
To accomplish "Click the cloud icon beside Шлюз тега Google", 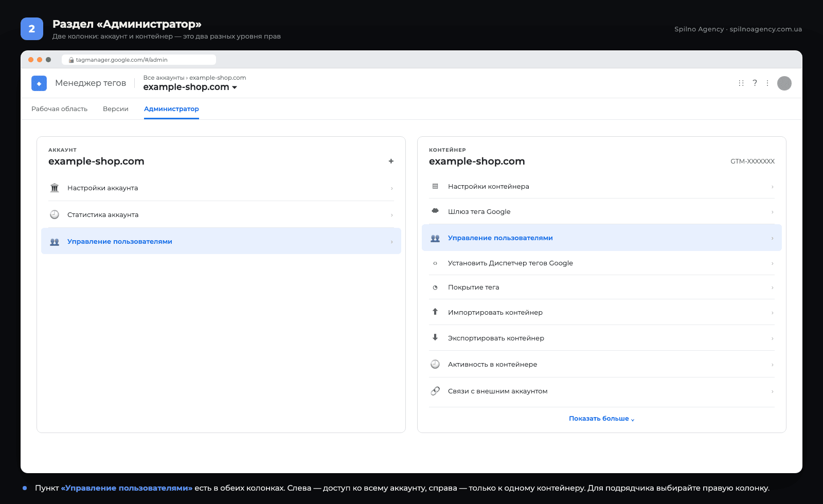I will click(435, 211).
